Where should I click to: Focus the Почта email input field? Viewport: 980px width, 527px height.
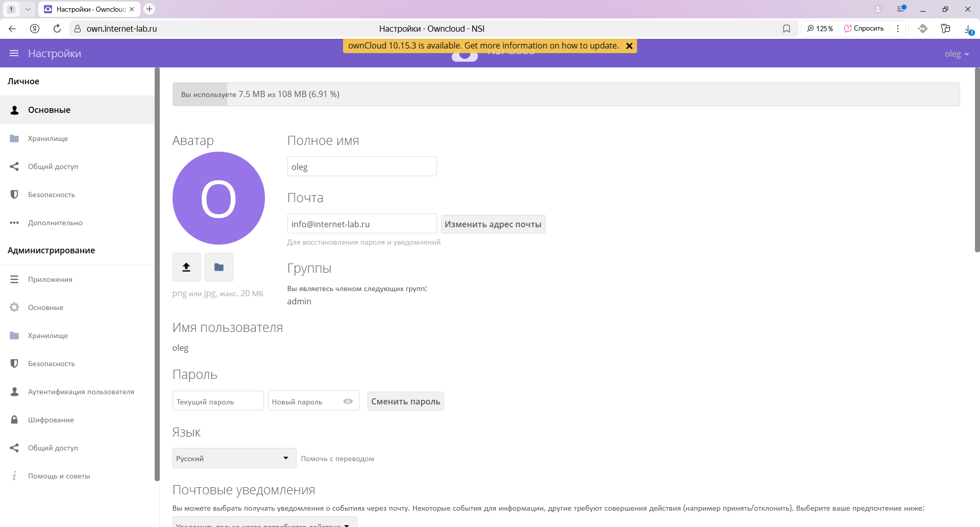coord(362,224)
